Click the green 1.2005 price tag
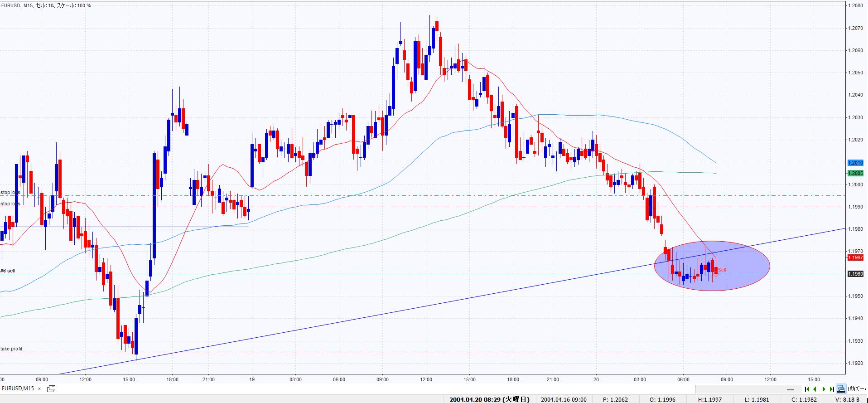 coord(855,173)
